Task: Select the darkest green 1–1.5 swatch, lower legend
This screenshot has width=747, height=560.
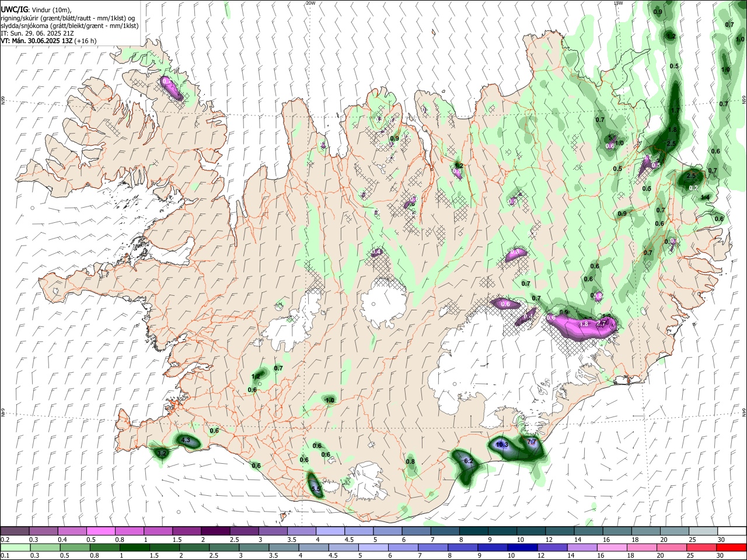Action: tap(134, 547)
